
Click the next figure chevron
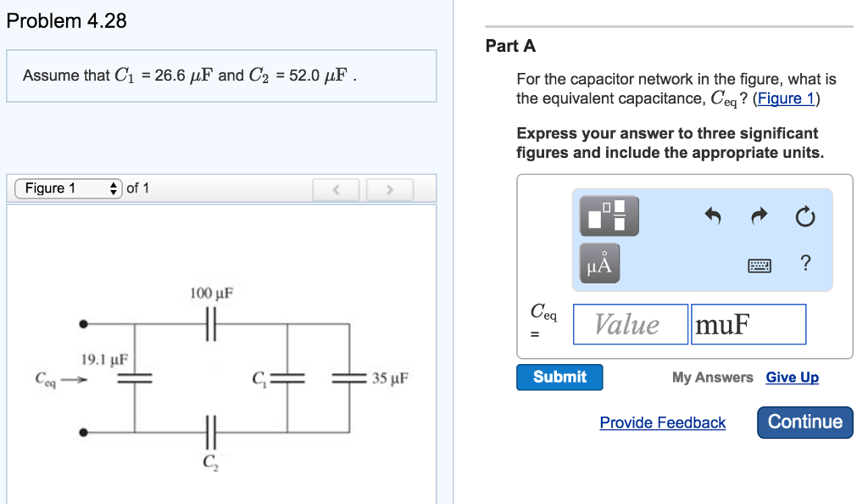390,188
